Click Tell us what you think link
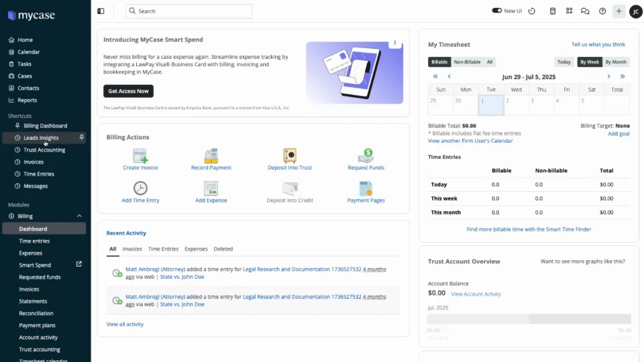The width and height of the screenshot is (644, 362). [x=598, y=44]
